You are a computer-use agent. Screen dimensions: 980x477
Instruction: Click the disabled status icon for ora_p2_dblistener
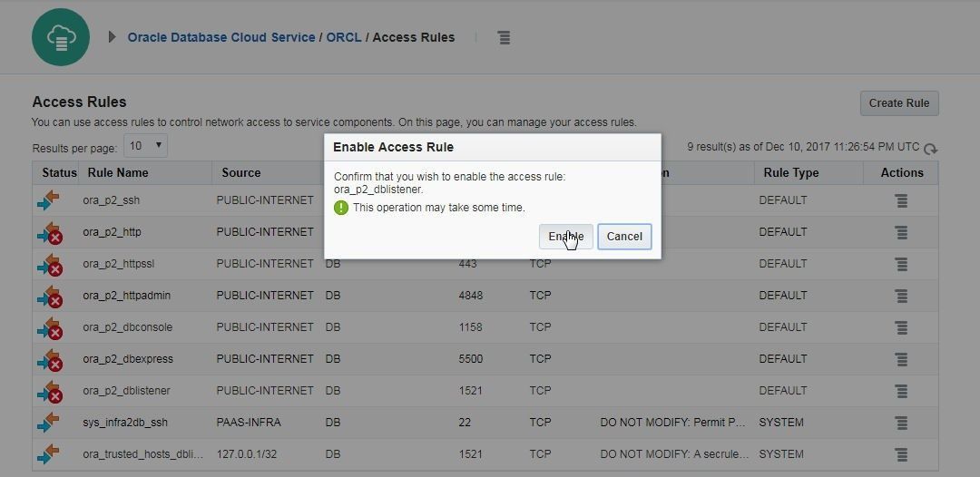[x=50, y=392]
